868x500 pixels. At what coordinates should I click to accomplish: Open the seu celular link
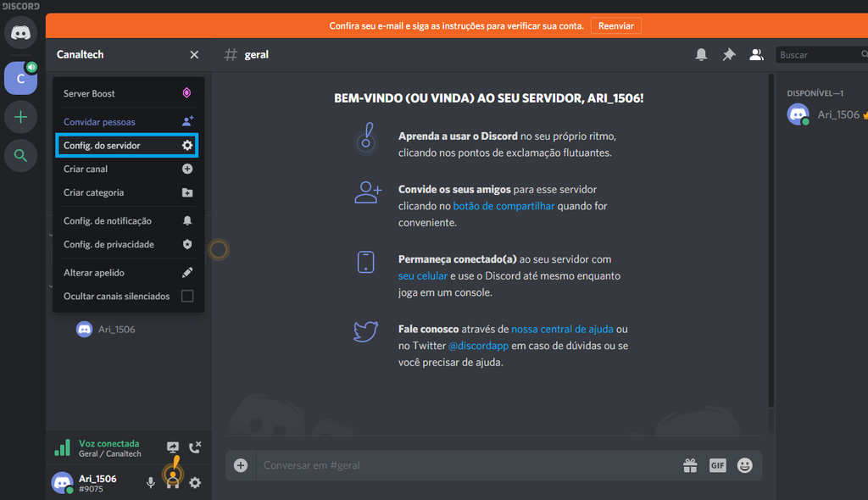[x=422, y=275]
